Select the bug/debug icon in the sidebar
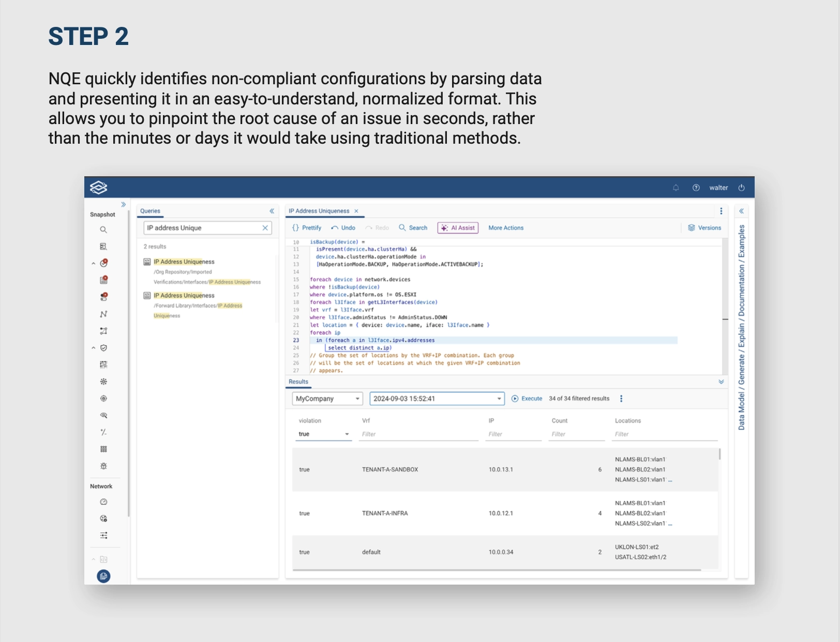Viewport: 840px width, 642px height. pos(104,466)
